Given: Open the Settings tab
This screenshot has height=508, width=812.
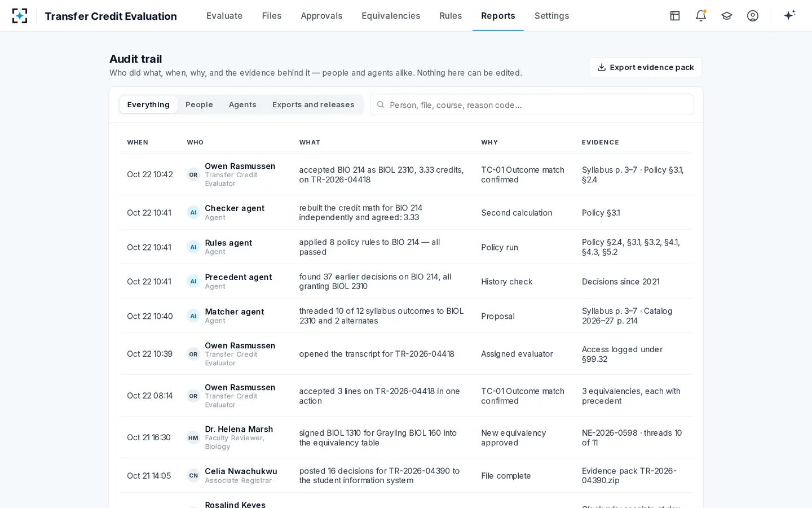Looking at the screenshot, I should [551, 16].
